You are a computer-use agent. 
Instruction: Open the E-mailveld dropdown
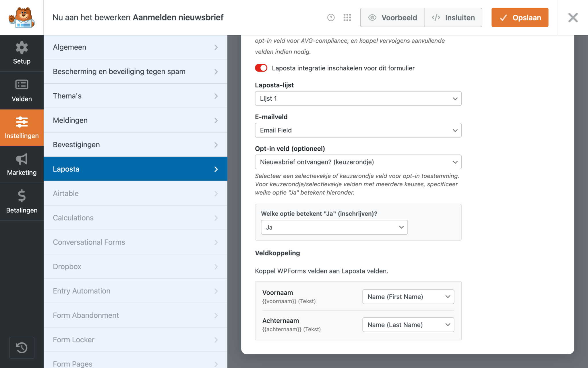358,130
